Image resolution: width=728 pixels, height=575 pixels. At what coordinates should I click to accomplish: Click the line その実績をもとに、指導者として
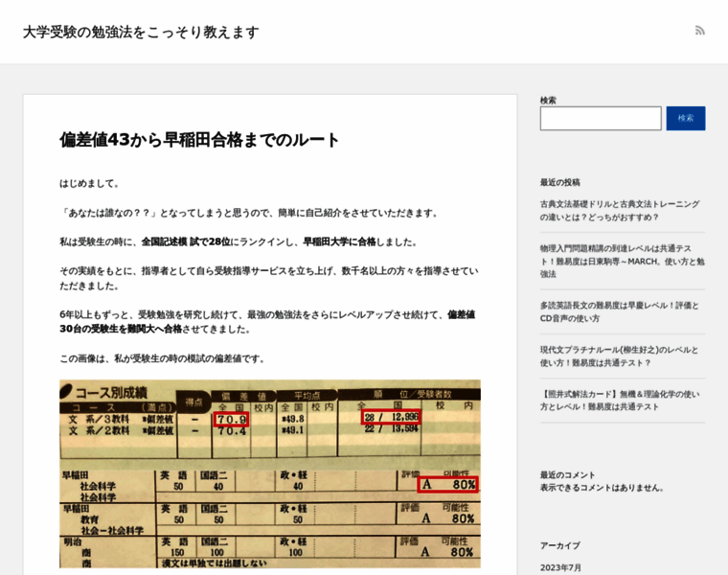269,278
